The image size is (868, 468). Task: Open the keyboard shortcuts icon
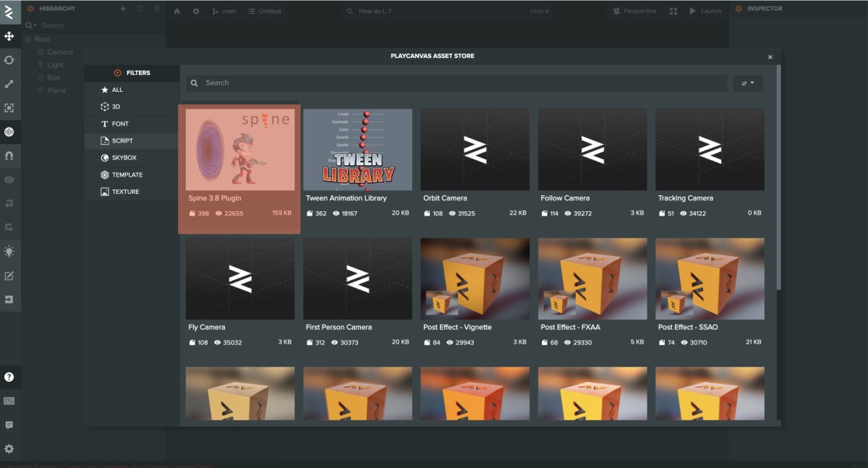pos(9,401)
